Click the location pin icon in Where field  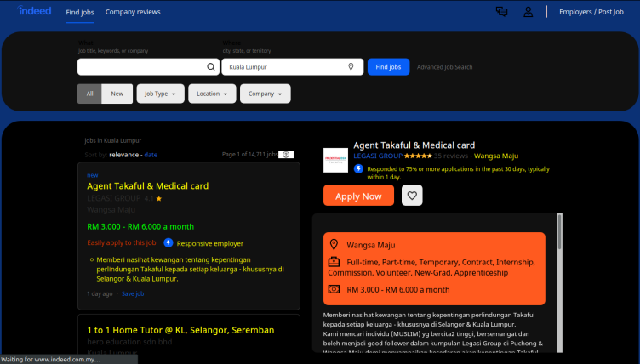351,67
